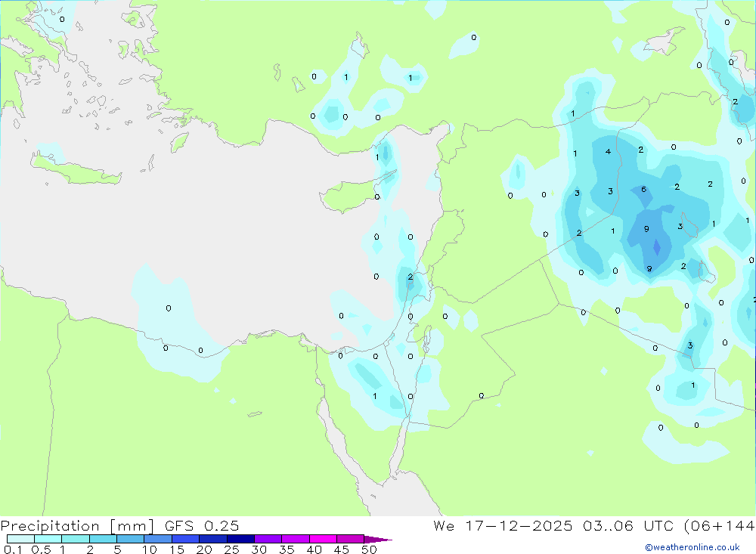Click the legend scale label '50'
The width and height of the screenshot is (756, 554).
[369, 549]
